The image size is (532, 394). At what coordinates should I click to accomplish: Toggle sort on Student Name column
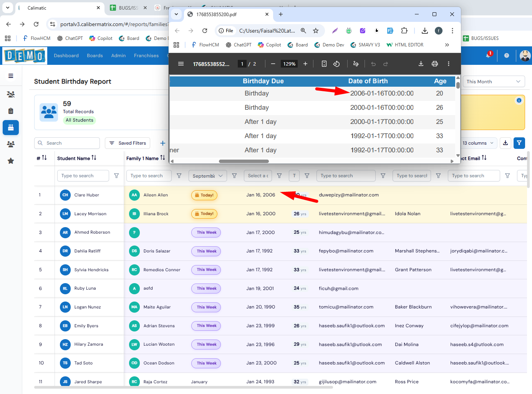(94, 158)
